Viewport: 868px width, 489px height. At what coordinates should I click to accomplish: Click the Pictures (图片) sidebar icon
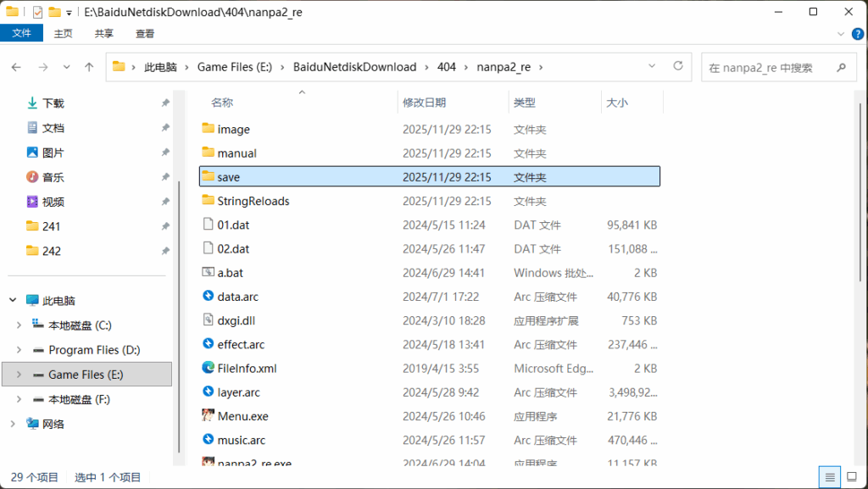pos(32,152)
